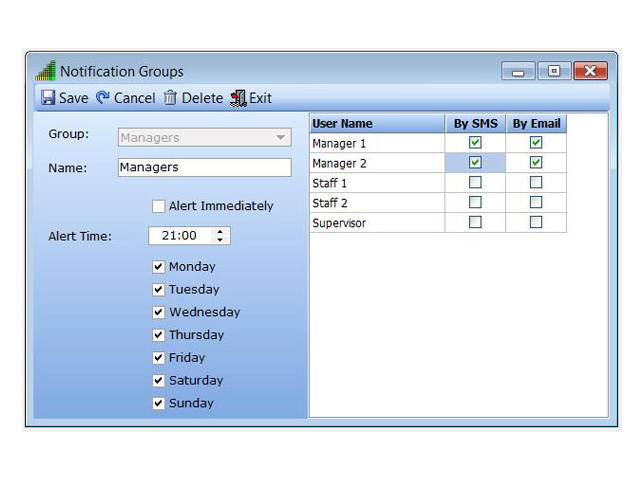Click the Exit door icon
Image resolution: width=640 pixels, height=480 pixels.
coord(238,98)
